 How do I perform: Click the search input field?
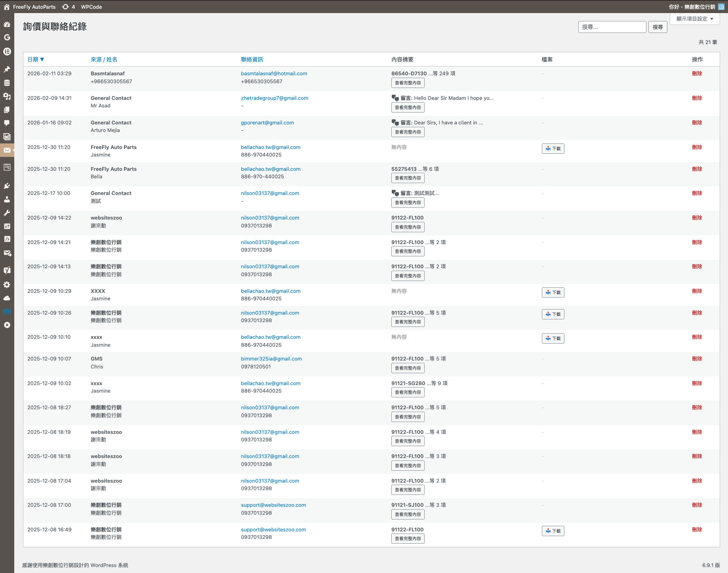point(612,27)
